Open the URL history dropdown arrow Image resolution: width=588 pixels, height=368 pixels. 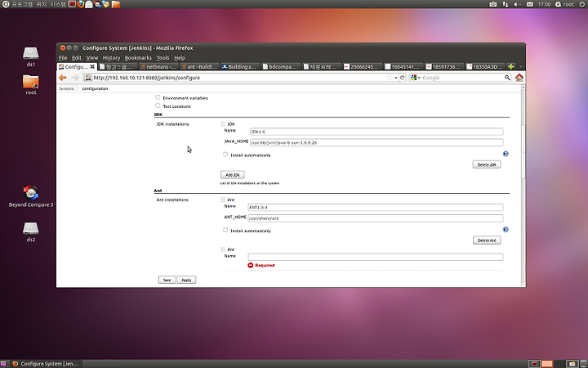(395, 78)
